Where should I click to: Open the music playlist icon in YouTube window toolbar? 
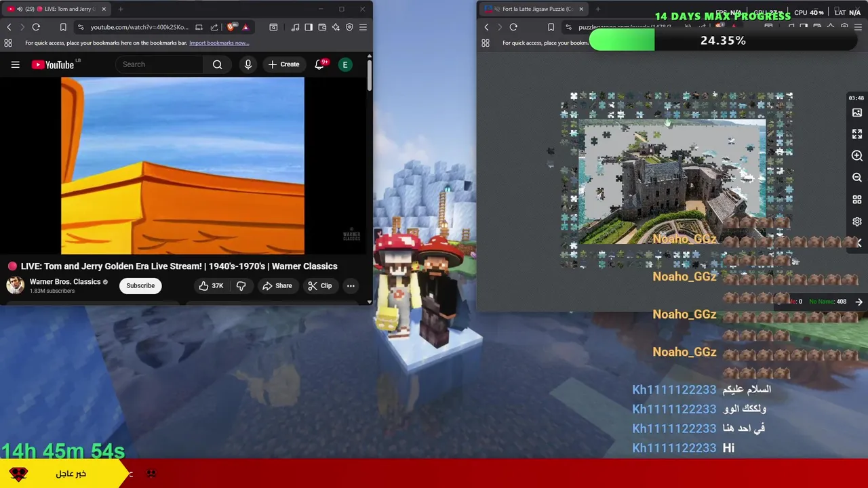pyautogui.click(x=295, y=27)
